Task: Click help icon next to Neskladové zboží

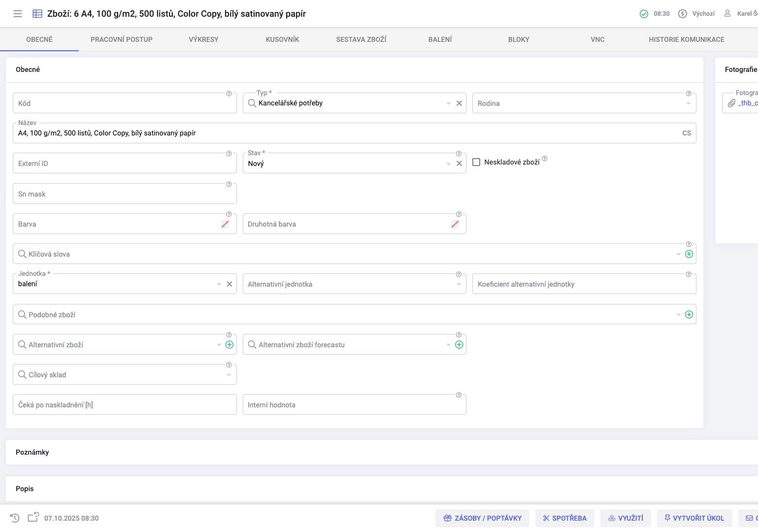Action: click(545, 159)
